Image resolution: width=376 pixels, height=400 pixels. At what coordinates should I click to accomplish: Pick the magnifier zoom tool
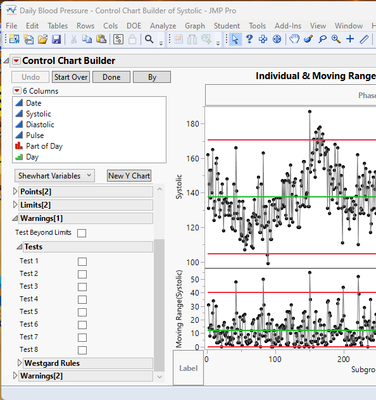[x=336, y=39]
